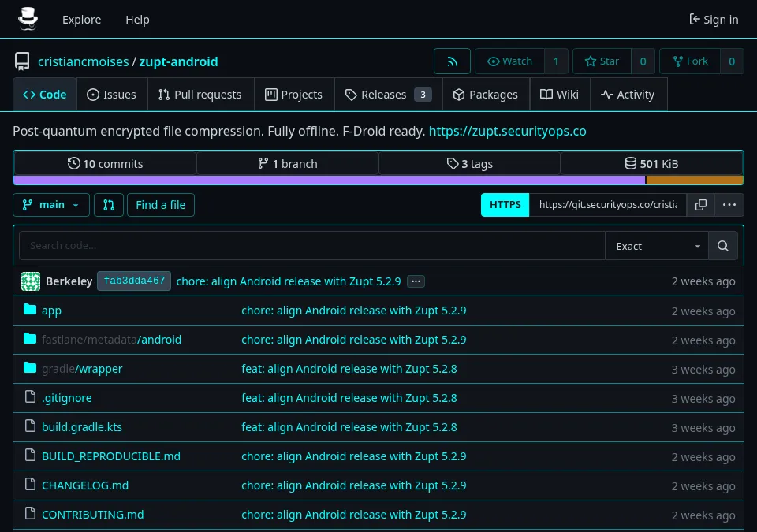Open the main branch dropdown
Image resolution: width=757 pixels, height=532 pixels.
(x=51, y=205)
